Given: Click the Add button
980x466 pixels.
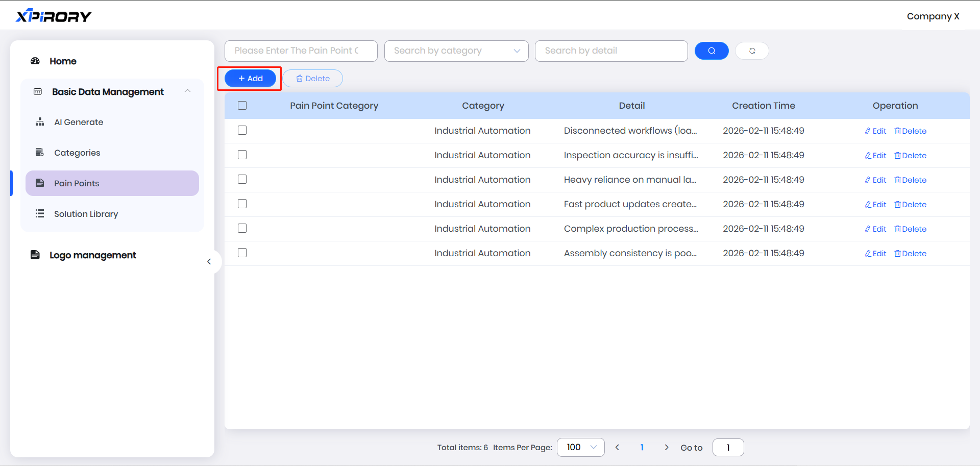Looking at the screenshot, I should [x=250, y=79].
